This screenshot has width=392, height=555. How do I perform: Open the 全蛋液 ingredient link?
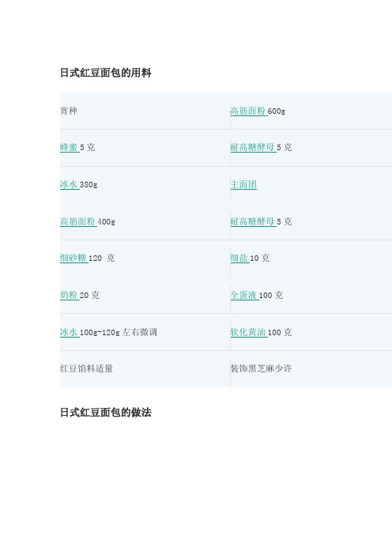click(x=244, y=295)
